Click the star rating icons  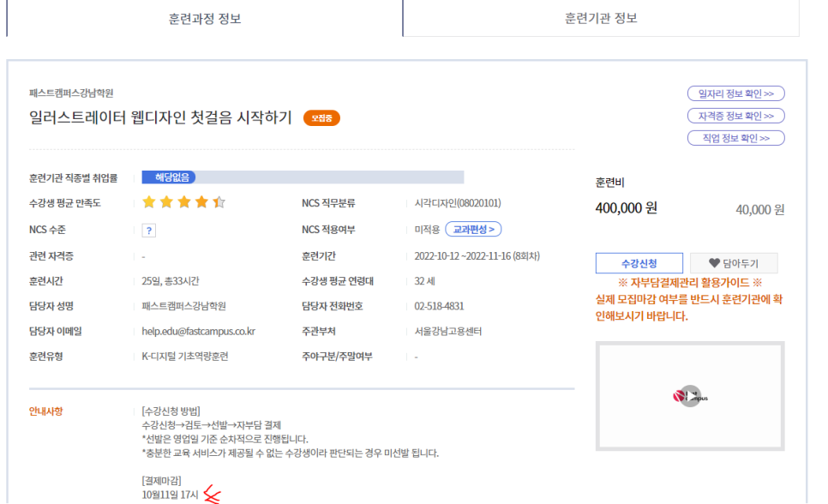click(x=183, y=202)
